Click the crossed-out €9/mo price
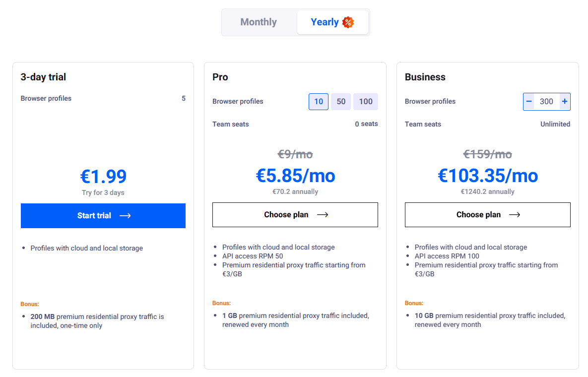 [295, 154]
